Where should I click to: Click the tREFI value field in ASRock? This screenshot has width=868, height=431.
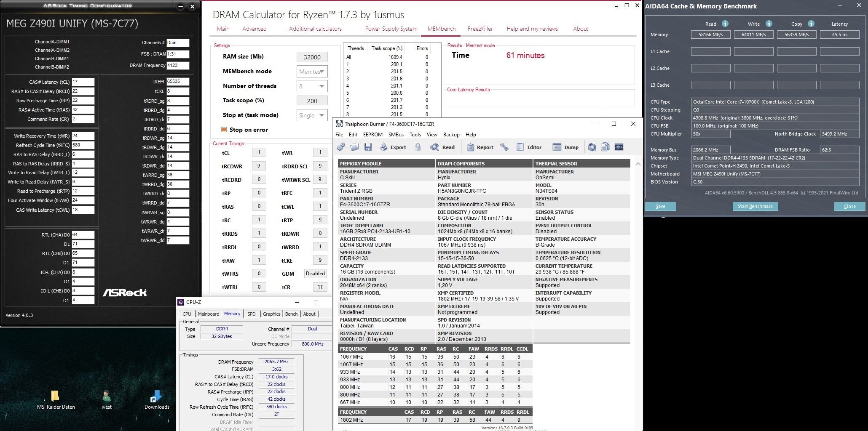click(178, 82)
